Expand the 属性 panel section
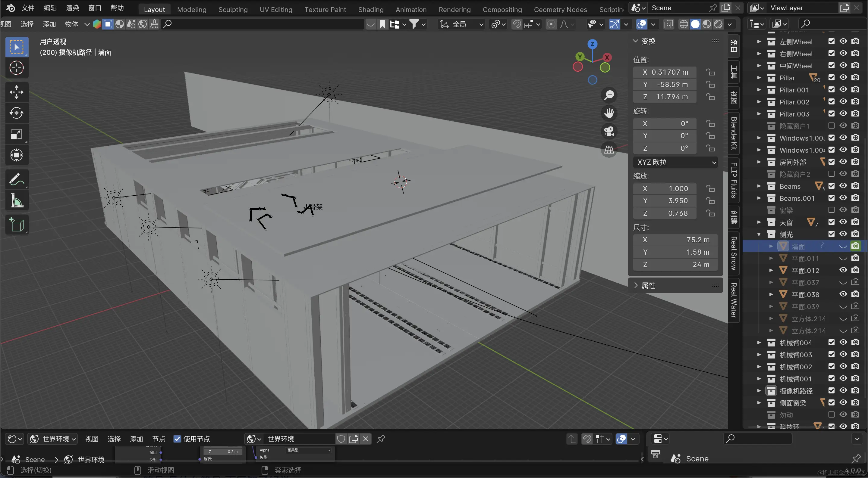Screen dimensions: 868x478 point(648,285)
